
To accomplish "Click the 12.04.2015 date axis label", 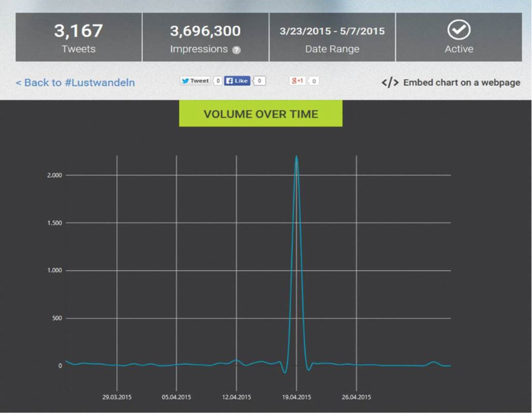I will (236, 397).
